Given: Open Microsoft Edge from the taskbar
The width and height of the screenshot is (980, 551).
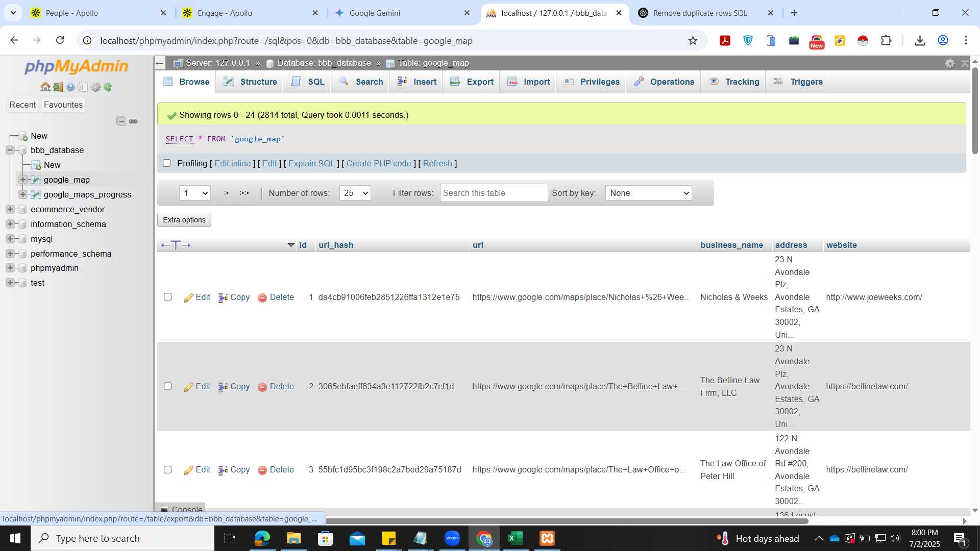Looking at the screenshot, I should point(262,538).
